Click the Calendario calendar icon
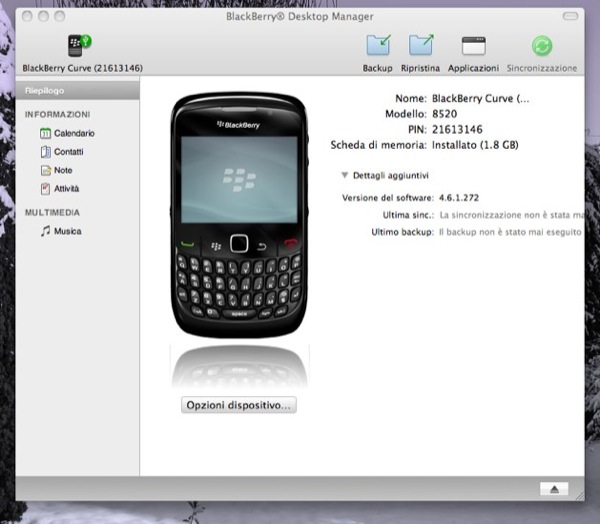Viewport: 600px width, 524px height. (x=45, y=133)
